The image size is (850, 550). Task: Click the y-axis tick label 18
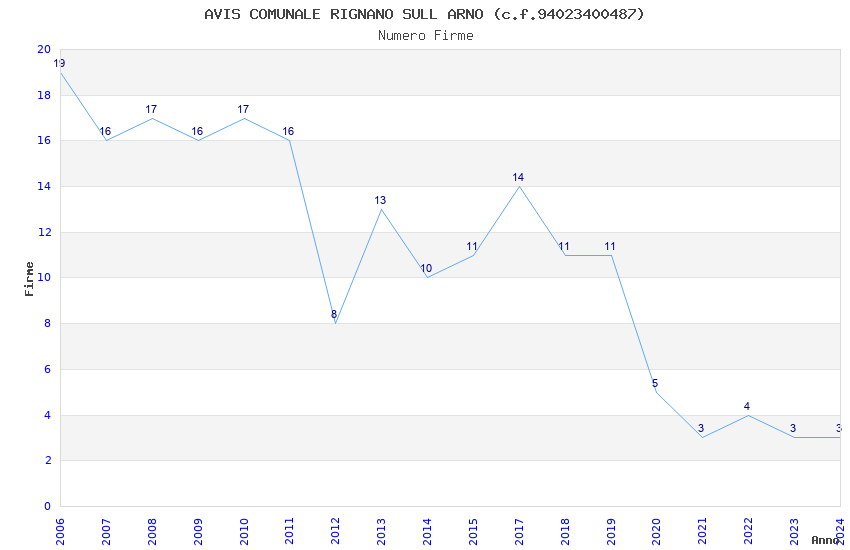tap(44, 95)
